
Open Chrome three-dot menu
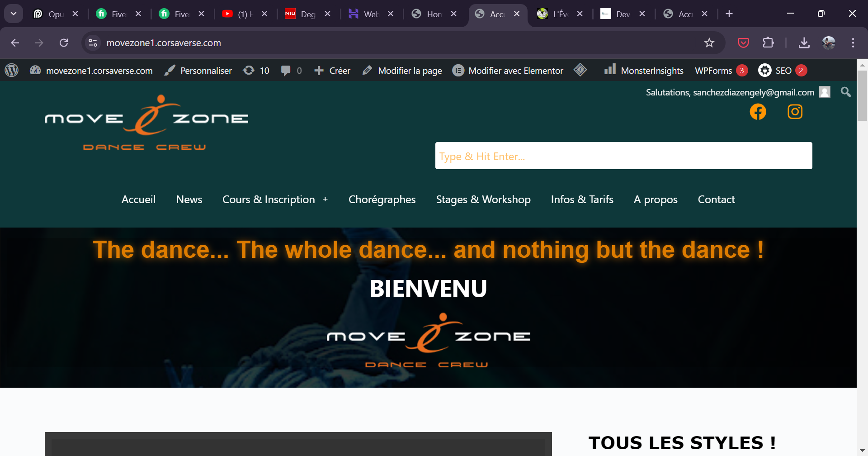coord(853,43)
